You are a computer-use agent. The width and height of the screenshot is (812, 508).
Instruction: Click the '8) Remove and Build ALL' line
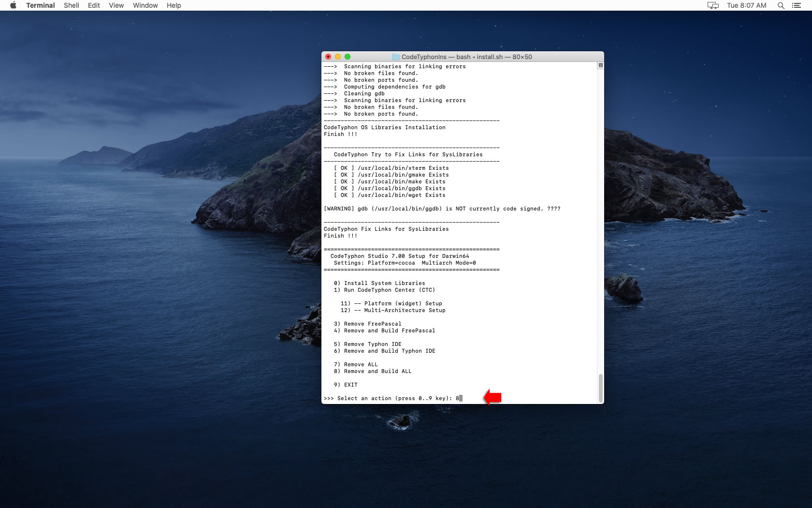[x=373, y=371]
